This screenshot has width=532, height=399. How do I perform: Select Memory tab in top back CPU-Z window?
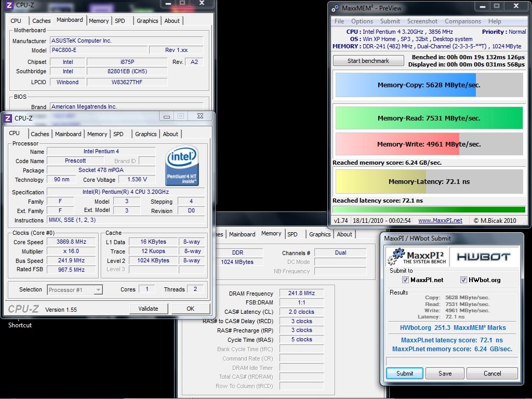pyautogui.click(x=99, y=21)
